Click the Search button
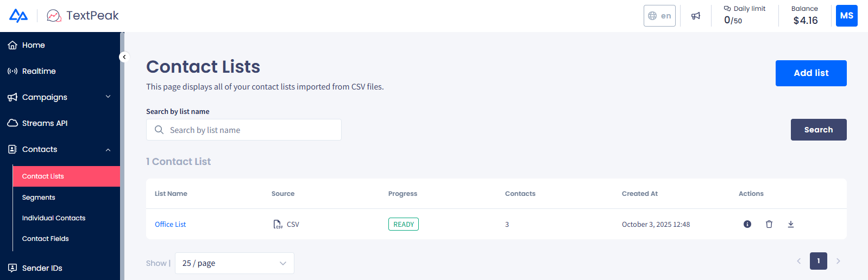The image size is (868, 280). [x=819, y=130]
